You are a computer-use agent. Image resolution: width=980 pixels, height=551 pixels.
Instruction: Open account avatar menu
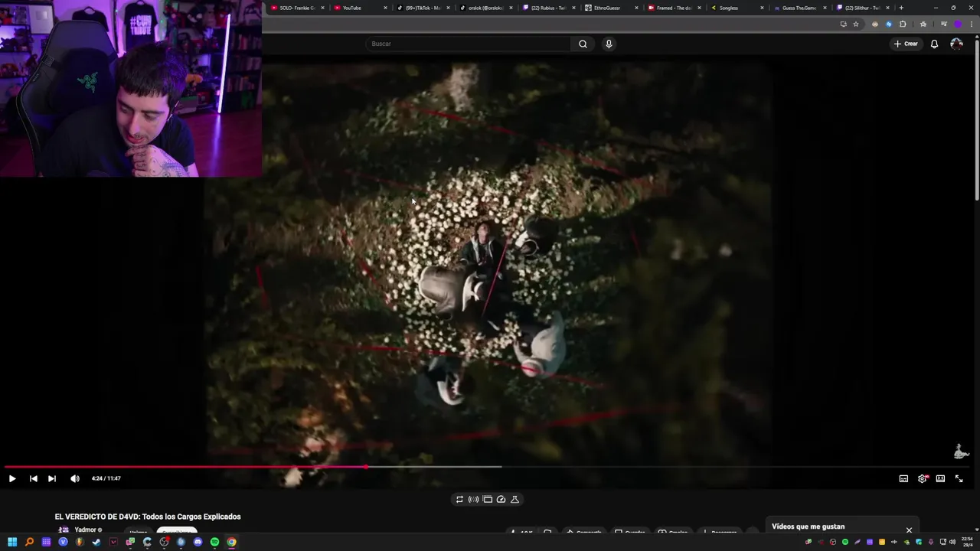point(956,44)
